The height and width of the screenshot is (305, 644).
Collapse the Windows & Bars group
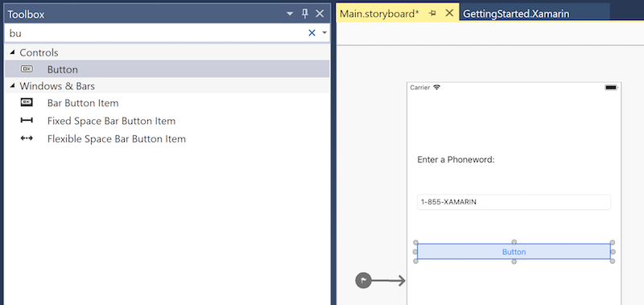point(12,86)
